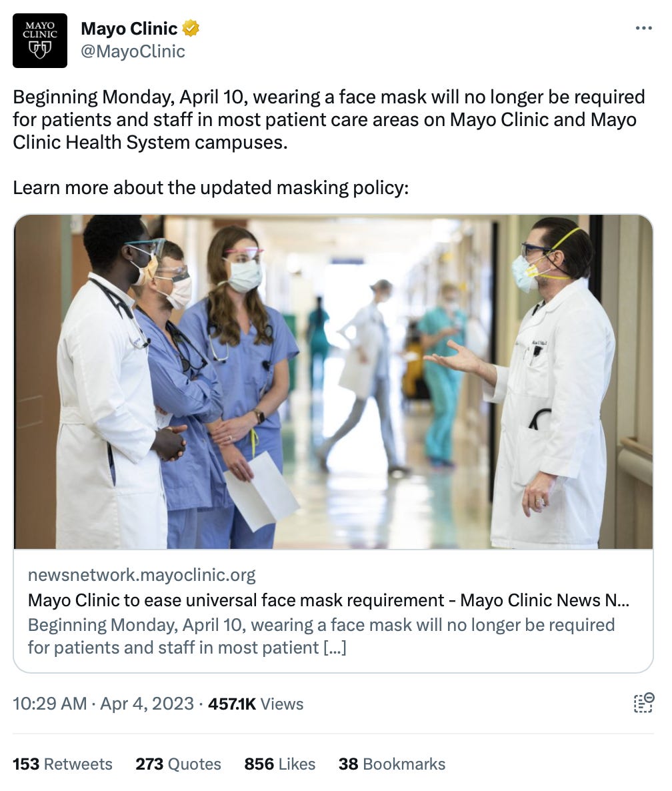Click the 10:29 AM timestamp
Screen dimensions: 672x791
click(50, 704)
